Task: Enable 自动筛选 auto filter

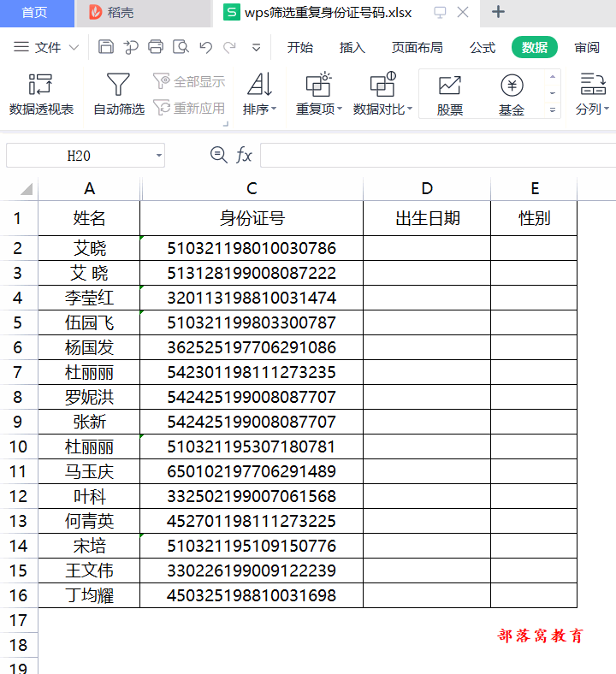Action: 119,94
